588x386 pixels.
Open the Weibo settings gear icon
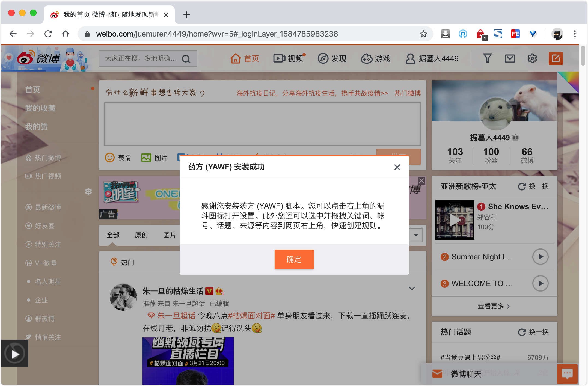click(532, 58)
